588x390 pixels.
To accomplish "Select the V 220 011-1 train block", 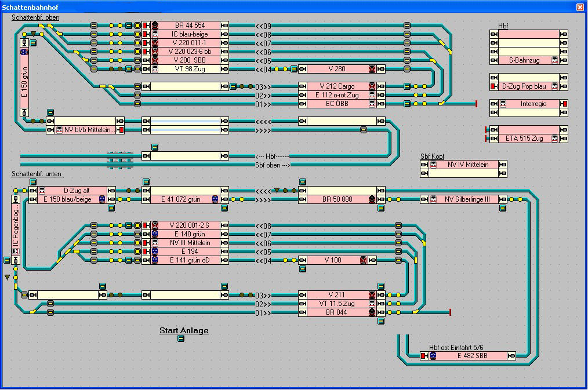I will pos(188,43).
